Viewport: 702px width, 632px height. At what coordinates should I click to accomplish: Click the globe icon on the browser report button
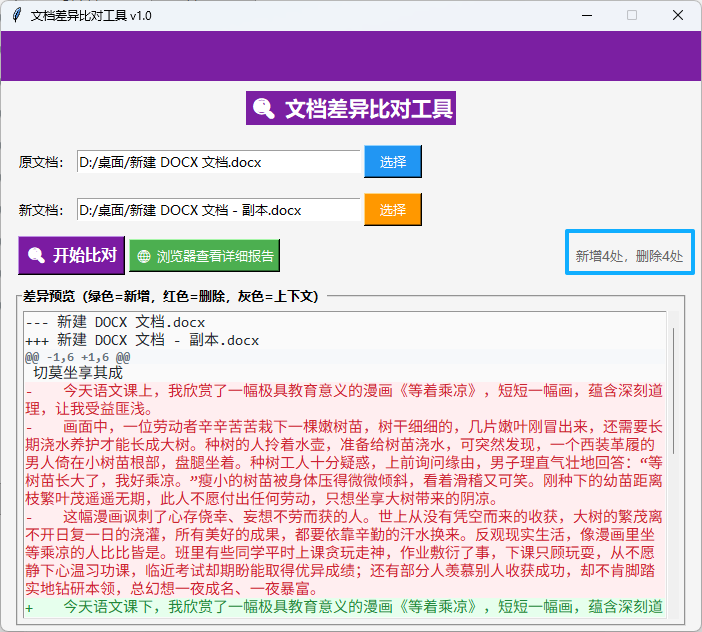144,256
